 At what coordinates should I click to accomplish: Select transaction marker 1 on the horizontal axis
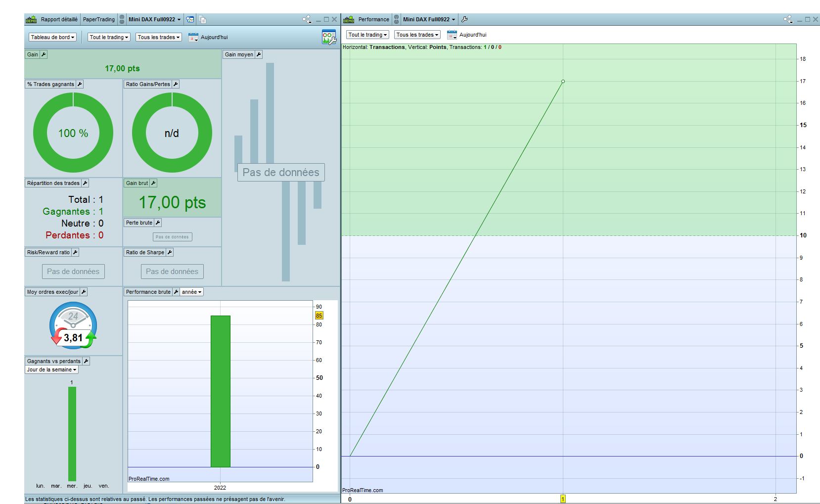point(563,499)
